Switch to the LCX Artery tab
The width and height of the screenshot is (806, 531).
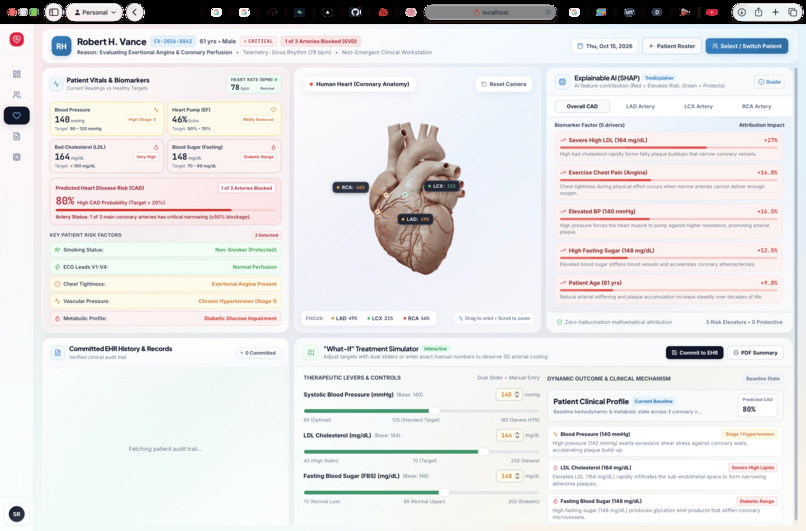[698, 106]
